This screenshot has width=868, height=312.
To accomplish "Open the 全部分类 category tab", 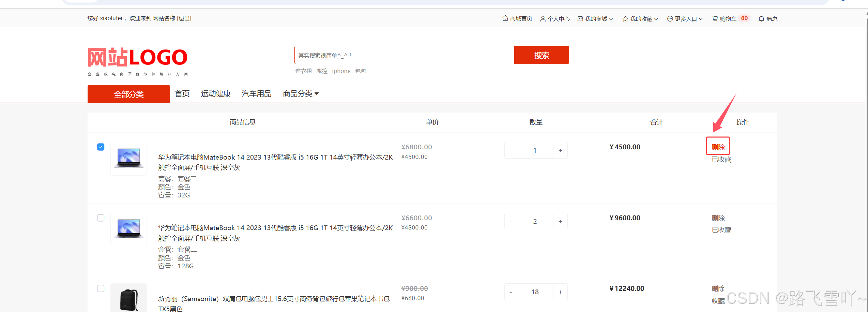I will coord(129,94).
